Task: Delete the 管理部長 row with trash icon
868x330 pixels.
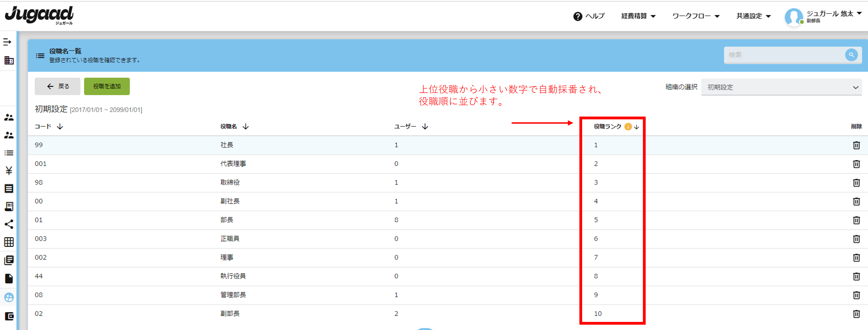Action: click(x=856, y=295)
